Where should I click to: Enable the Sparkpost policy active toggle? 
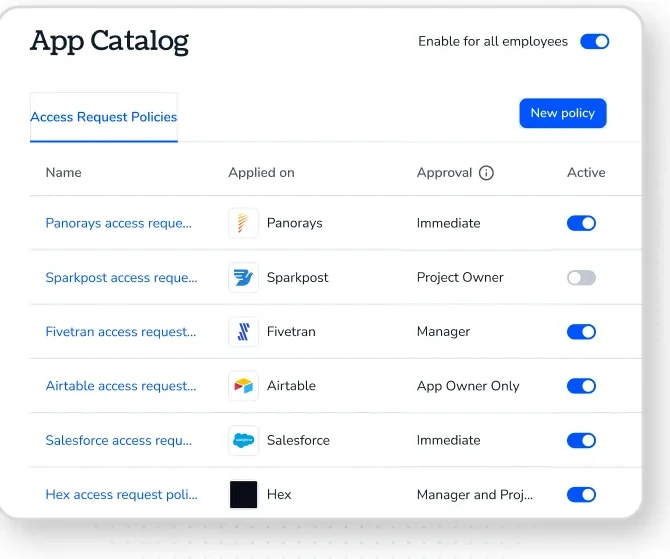click(581, 277)
